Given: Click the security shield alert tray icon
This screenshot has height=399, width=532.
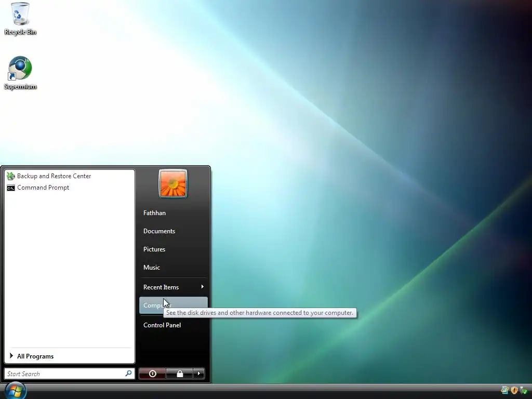Looking at the screenshot, I should [x=514, y=391].
